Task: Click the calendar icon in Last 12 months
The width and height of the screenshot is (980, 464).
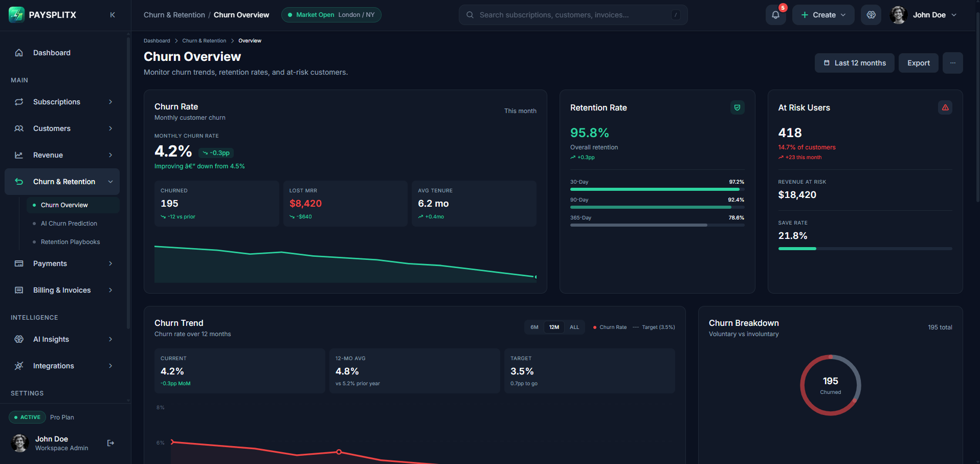Action: 827,63
